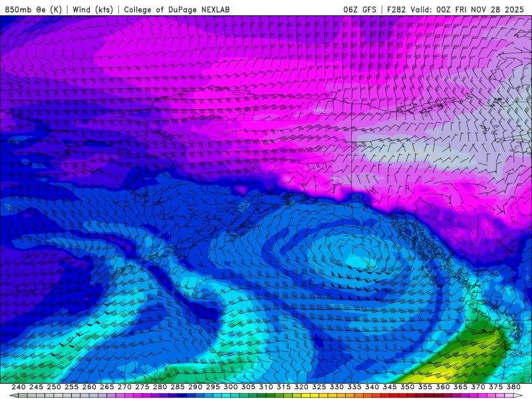Select the 370 legend label
The height and width of the screenshot is (399, 532).
coord(478,387)
